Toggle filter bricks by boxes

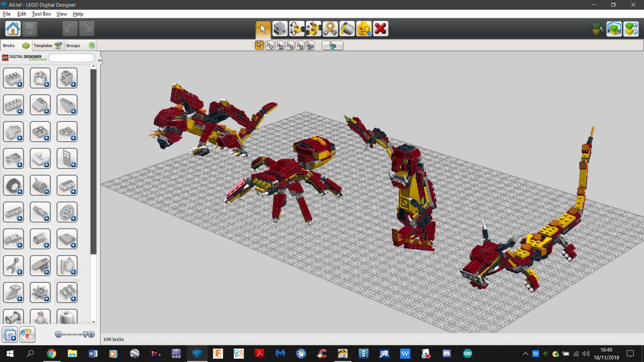click(x=10, y=335)
